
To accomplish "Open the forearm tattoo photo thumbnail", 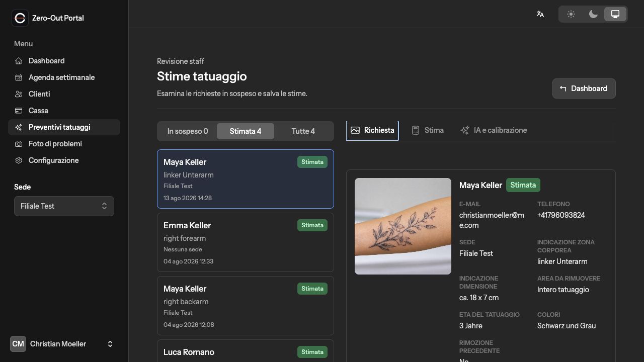I will 403,226.
